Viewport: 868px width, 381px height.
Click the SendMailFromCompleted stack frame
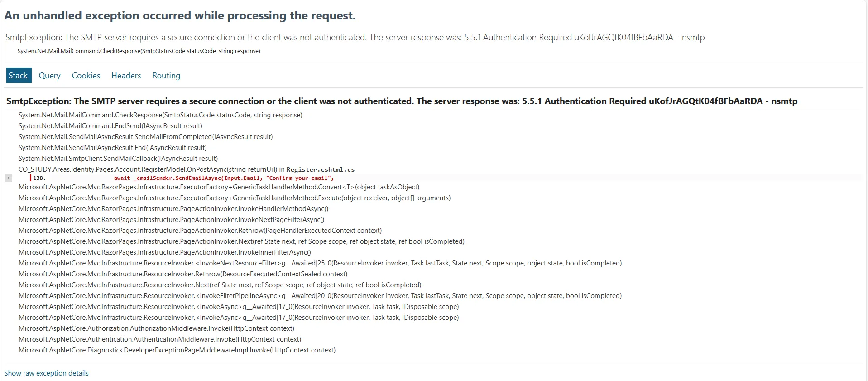tap(145, 137)
